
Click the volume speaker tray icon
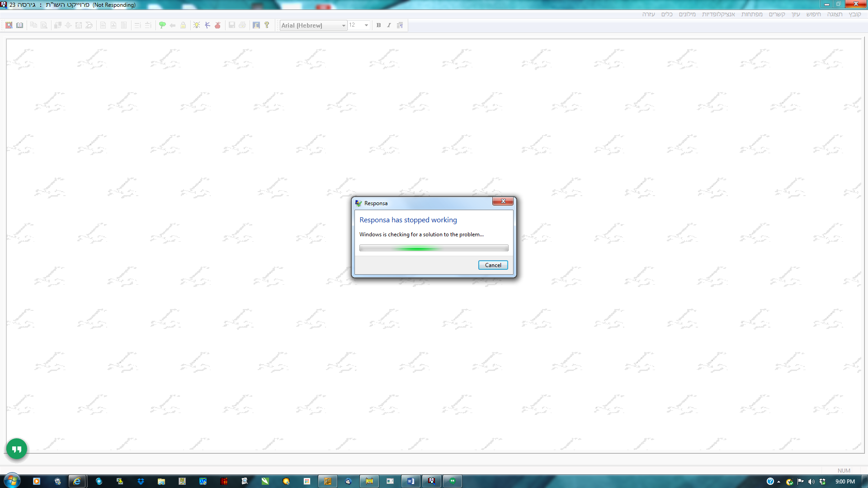pyautogui.click(x=811, y=482)
